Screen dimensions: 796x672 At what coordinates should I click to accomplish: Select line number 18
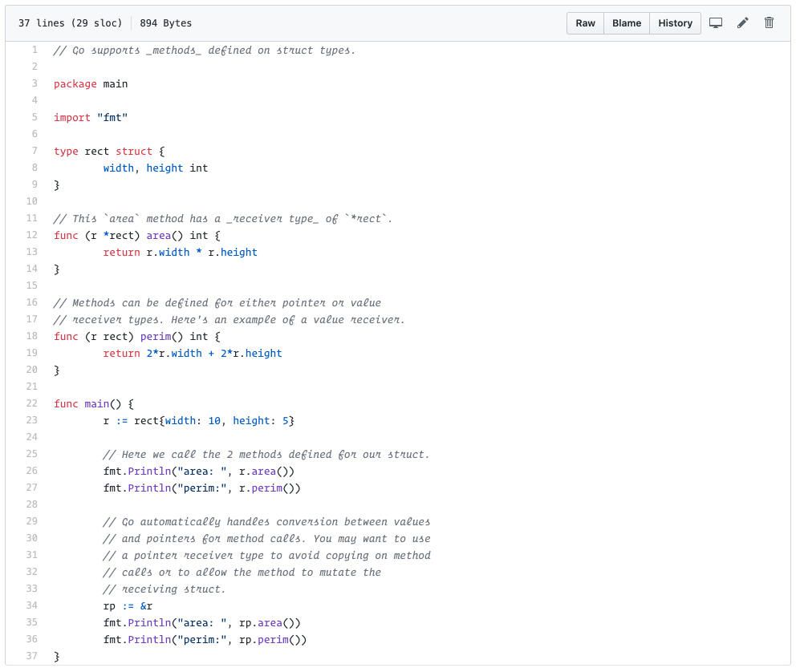click(x=32, y=336)
